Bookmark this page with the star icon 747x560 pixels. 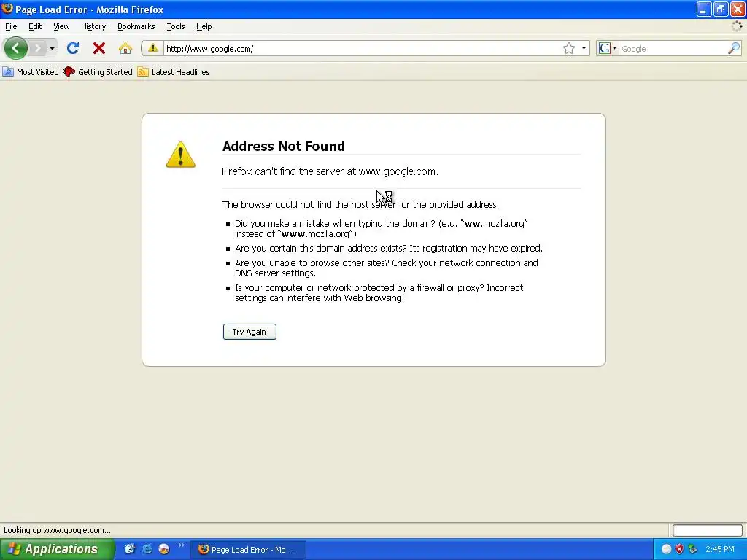coord(568,49)
